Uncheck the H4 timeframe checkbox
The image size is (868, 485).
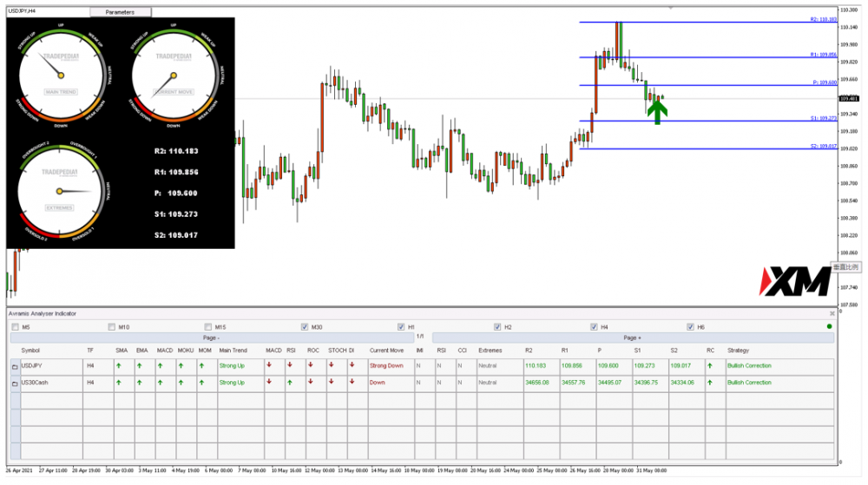594,327
